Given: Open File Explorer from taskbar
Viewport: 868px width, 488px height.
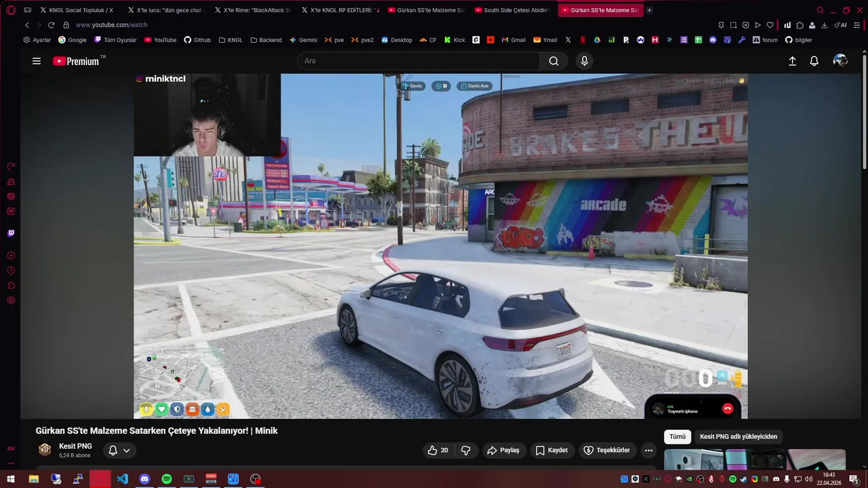Looking at the screenshot, I should coord(33,479).
